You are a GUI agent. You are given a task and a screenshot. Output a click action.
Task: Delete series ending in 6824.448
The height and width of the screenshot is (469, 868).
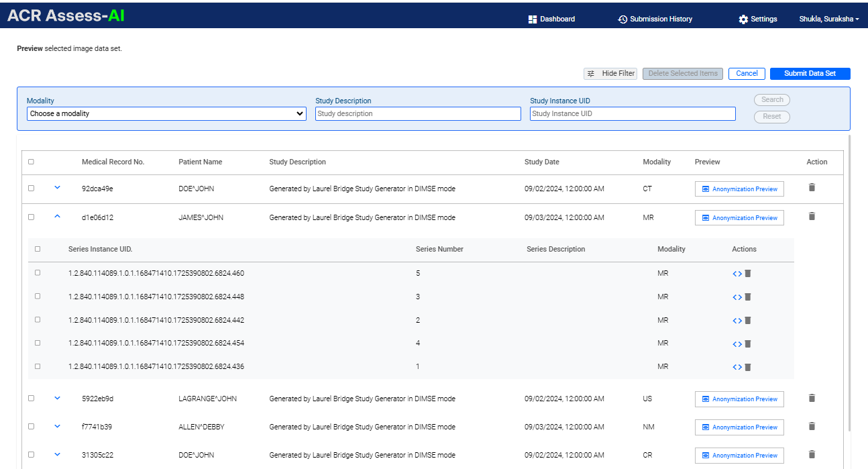pos(748,297)
